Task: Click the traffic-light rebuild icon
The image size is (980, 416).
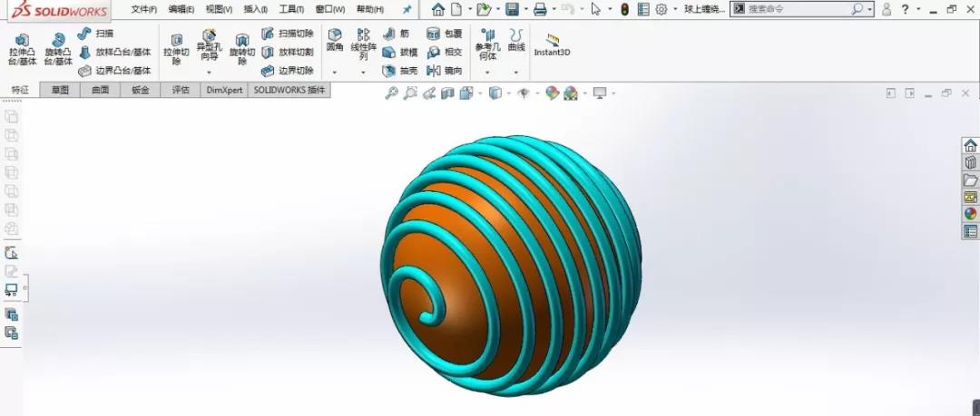Action: click(x=624, y=9)
